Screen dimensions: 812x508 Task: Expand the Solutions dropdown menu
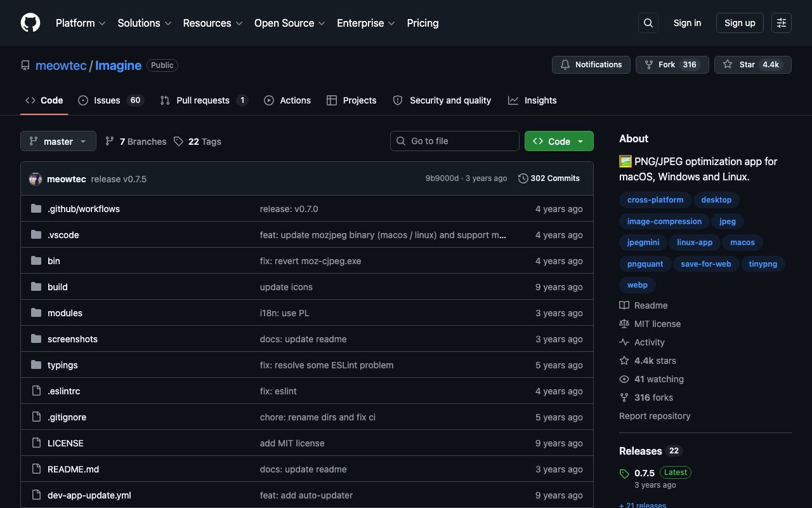pyautogui.click(x=145, y=23)
